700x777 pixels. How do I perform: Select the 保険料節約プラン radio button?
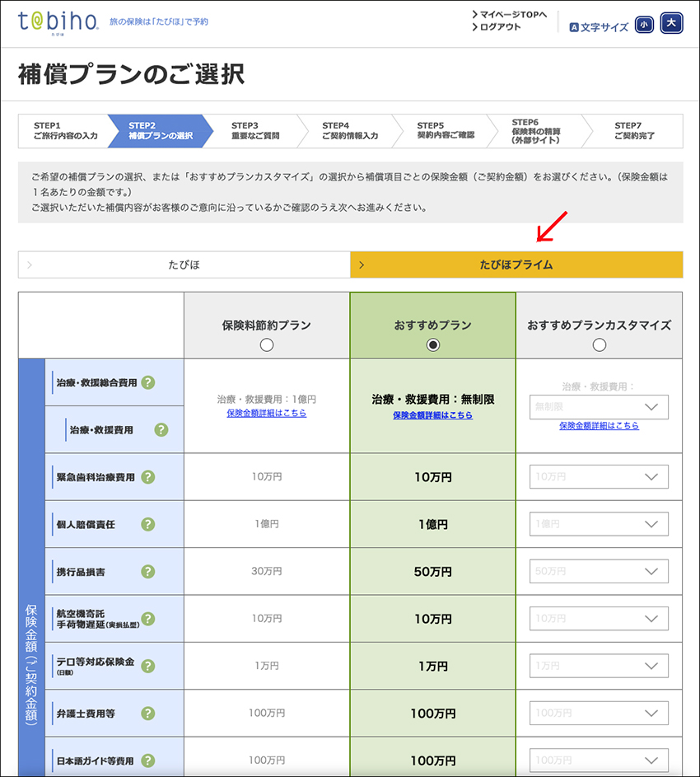click(x=266, y=345)
